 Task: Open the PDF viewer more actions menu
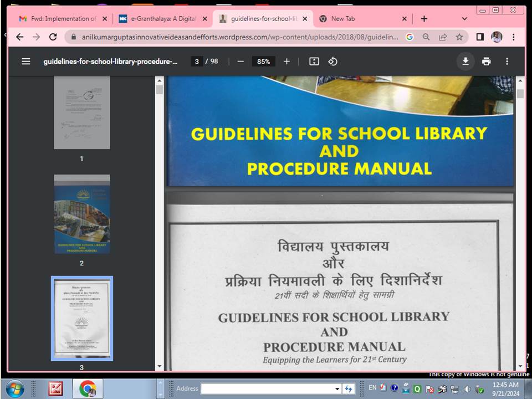(x=507, y=62)
